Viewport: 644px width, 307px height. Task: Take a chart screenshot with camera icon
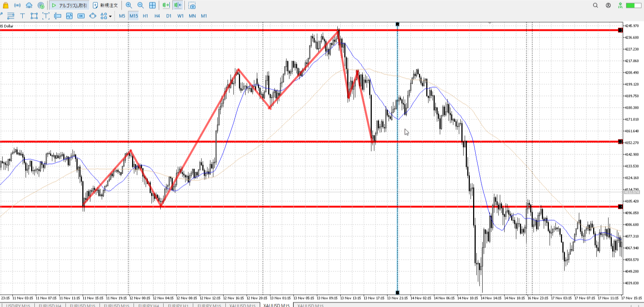point(192,5)
